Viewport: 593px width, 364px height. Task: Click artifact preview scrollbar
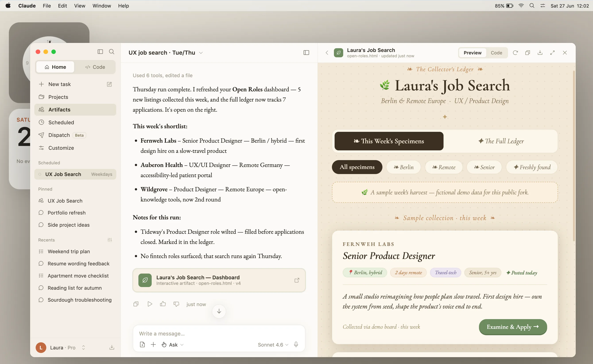[x=574, y=155]
